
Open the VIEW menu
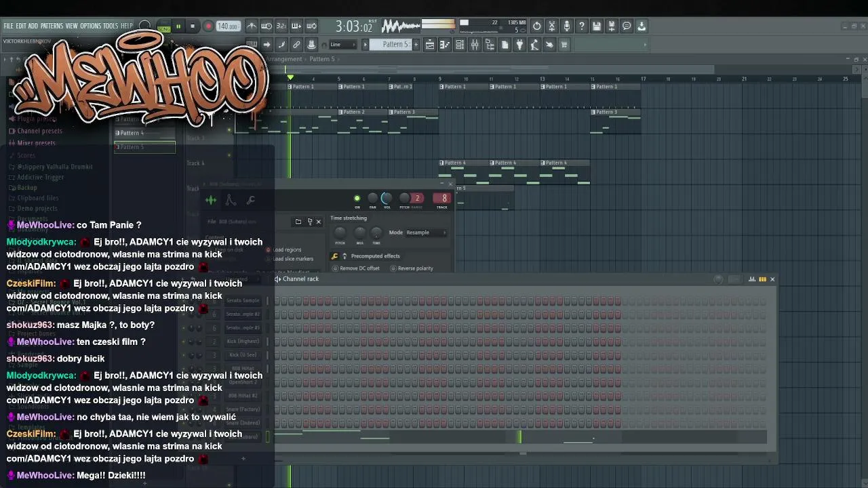coord(71,26)
